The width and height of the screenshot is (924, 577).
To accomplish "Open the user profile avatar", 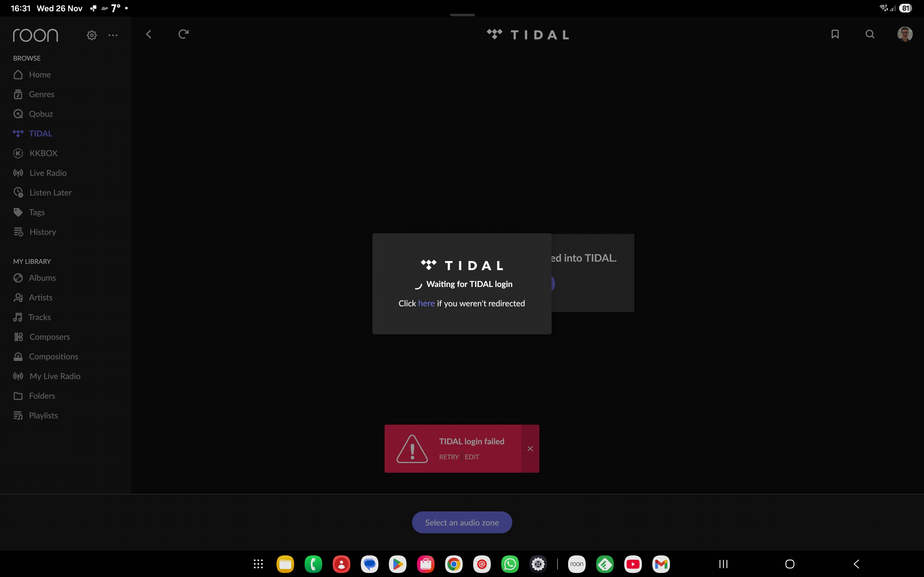I will coord(905,34).
